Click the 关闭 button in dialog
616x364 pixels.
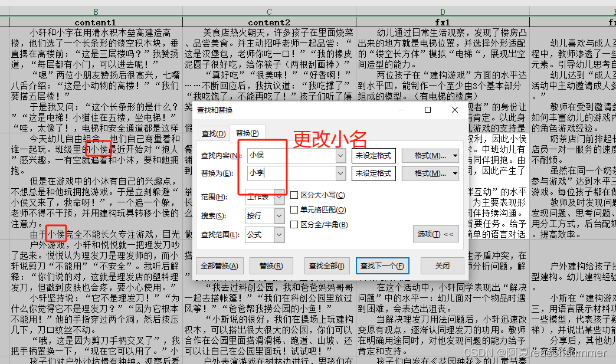click(443, 266)
